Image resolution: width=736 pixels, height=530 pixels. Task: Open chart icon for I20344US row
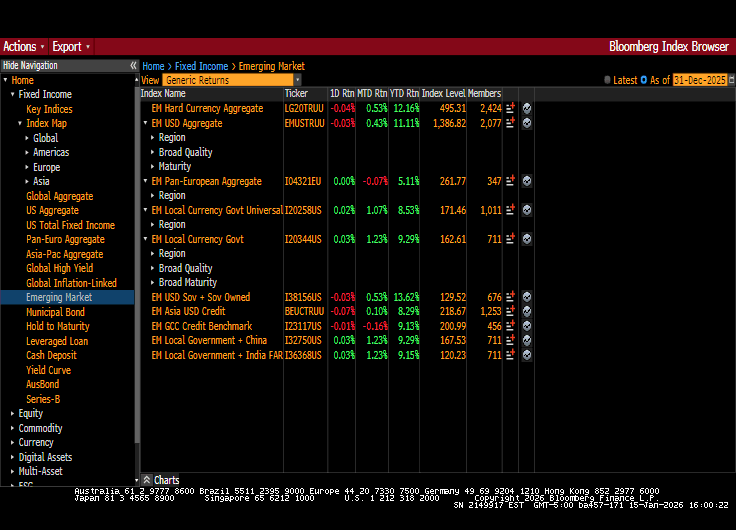click(527, 239)
